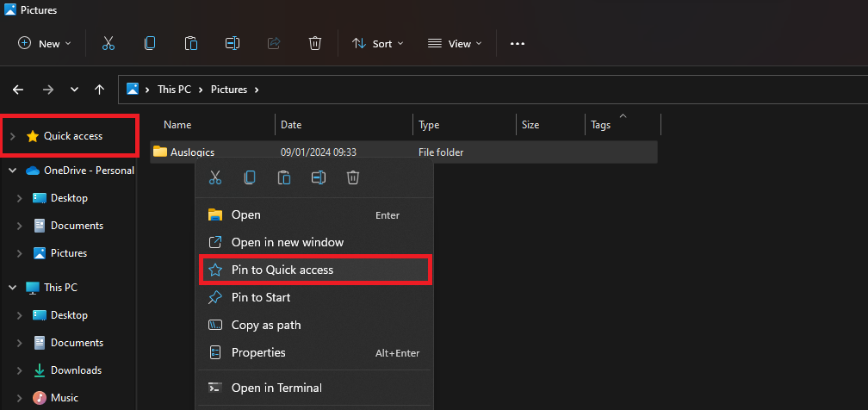Click the Cut icon in the top toolbar
The width and height of the screenshot is (868, 410).
point(108,43)
